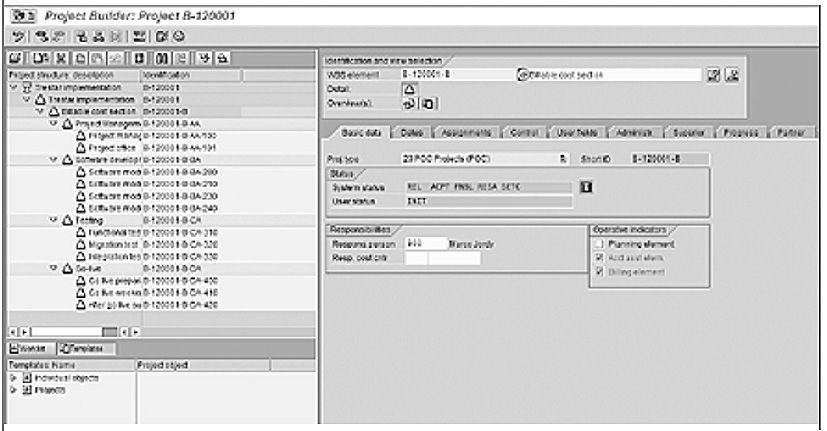
Task: Click the System status info icon
Action: click(588, 186)
